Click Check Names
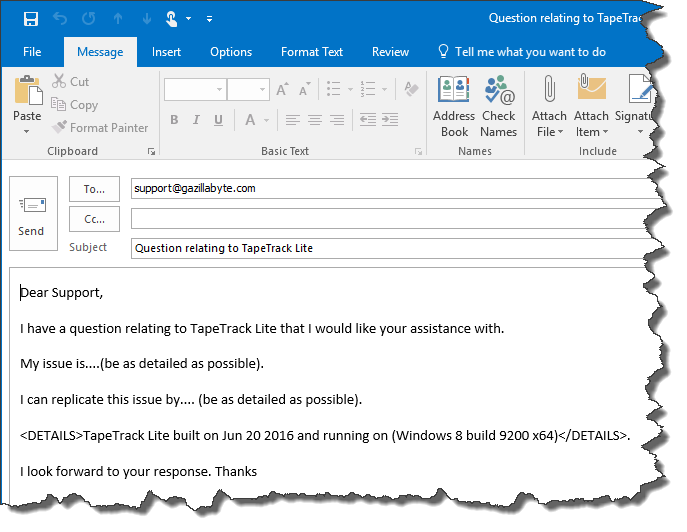The width and height of the screenshot is (687, 532). (499, 106)
